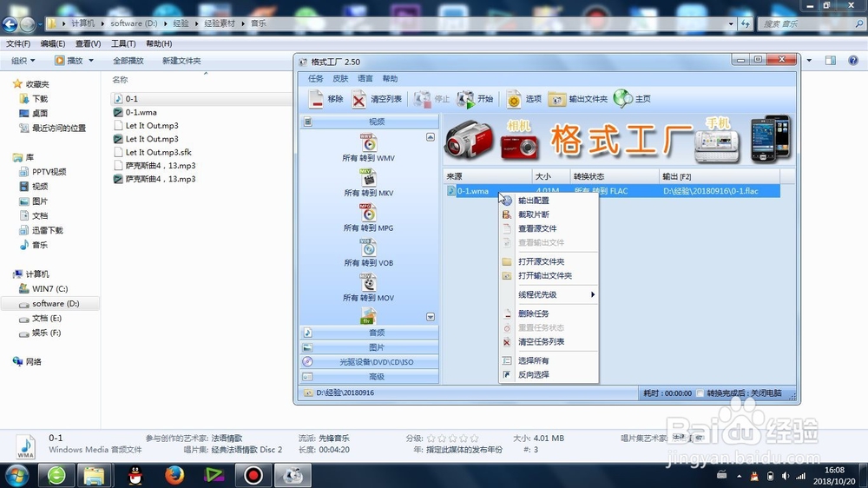Image resolution: width=868 pixels, height=488 pixels.
Task: Open 帮助 menu in Format Factory
Action: 391,79
